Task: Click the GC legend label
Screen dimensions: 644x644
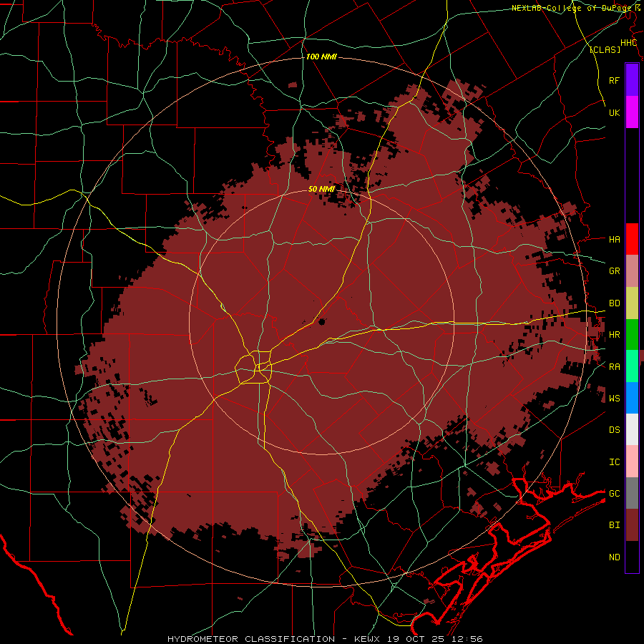Action: tap(615, 494)
